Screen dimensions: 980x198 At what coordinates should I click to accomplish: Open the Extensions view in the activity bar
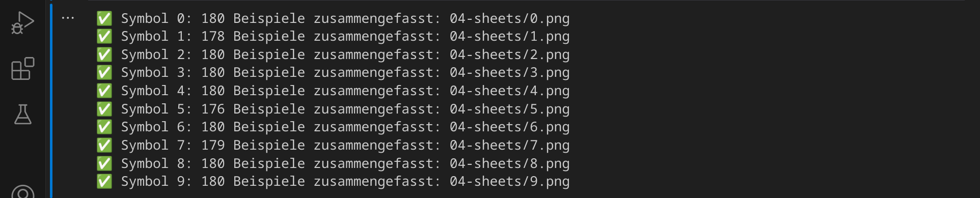coord(22,69)
